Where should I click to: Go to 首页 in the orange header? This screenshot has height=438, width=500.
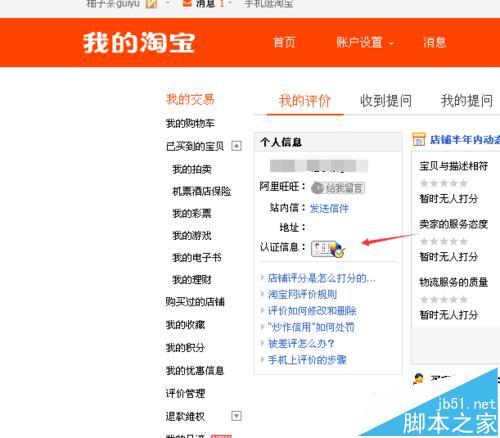284,43
